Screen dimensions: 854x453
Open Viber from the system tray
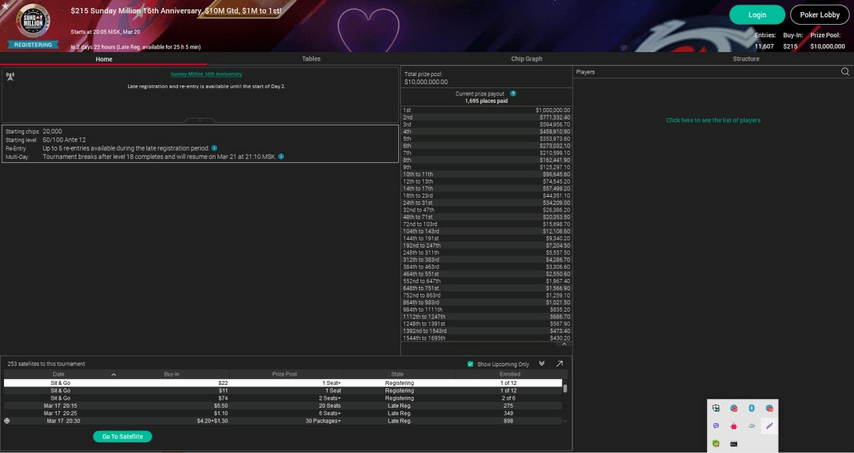pyautogui.click(x=716, y=426)
